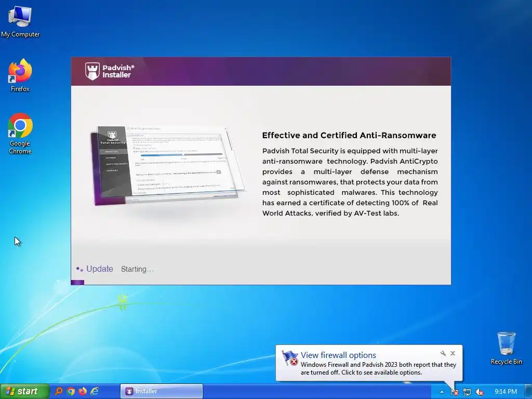Click the firewall warning flag in balloon

pos(289,358)
